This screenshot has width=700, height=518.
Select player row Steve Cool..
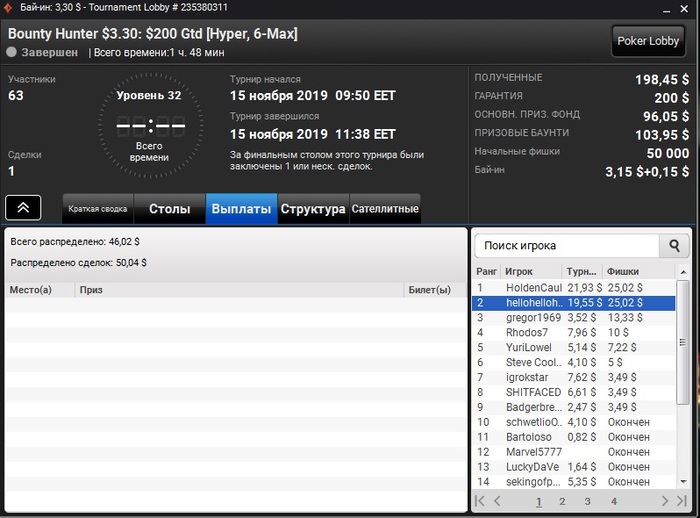[x=574, y=362]
